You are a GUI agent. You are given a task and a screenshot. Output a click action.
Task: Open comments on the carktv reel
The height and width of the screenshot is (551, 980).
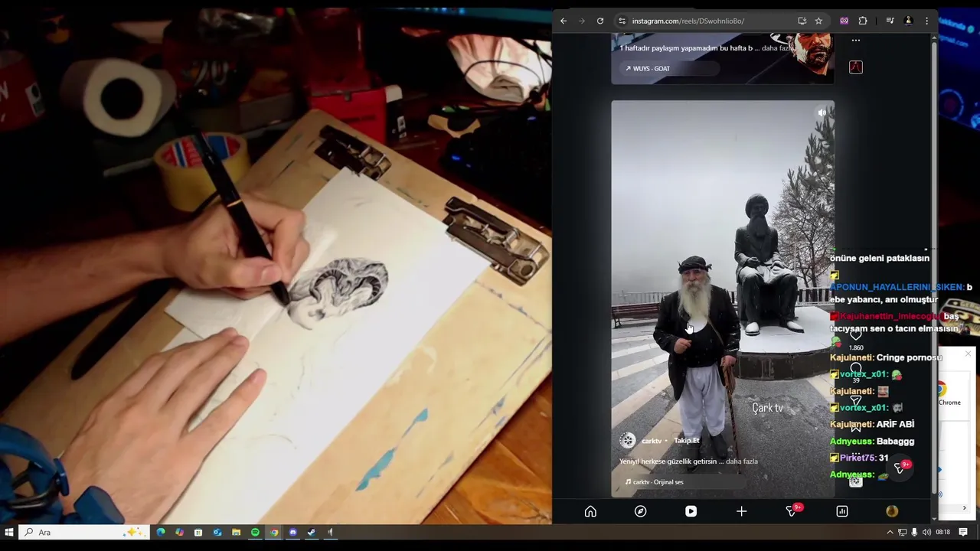(856, 368)
